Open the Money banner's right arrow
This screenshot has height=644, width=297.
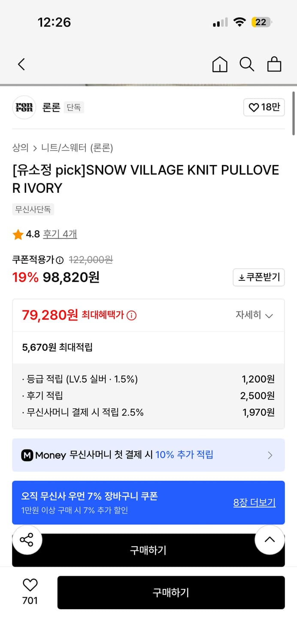(x=270, y=455)
